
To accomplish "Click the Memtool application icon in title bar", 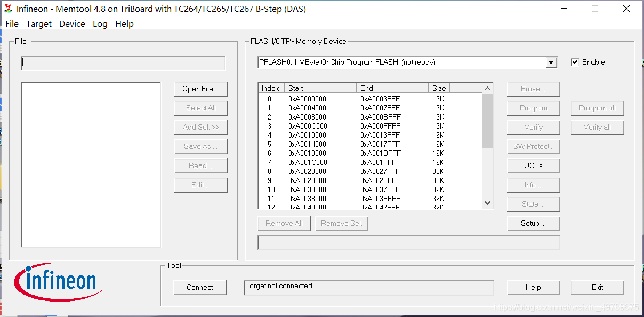I will [x=8, y=9].
